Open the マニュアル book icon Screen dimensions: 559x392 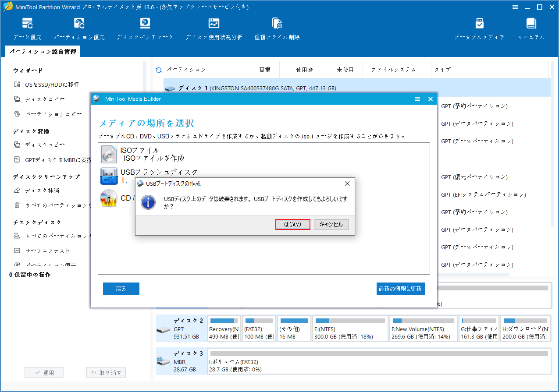click(531, 24)
